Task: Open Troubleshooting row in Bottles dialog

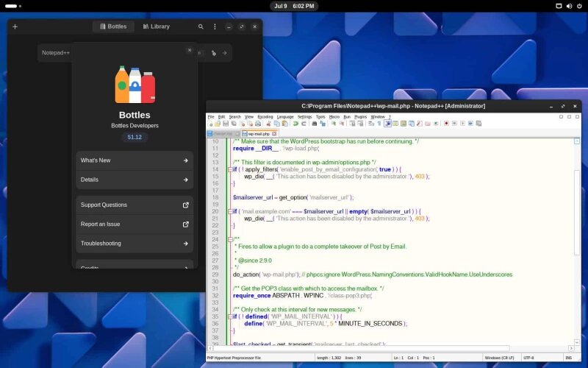Action: (135, 244)
